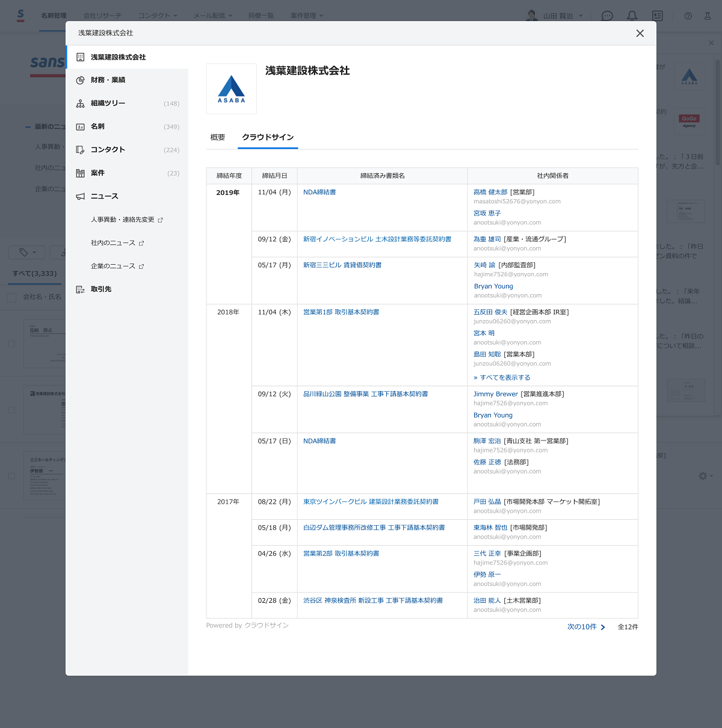Click the 案件 icon in the sidebar
722x728 pixels.
coord(80,173)
